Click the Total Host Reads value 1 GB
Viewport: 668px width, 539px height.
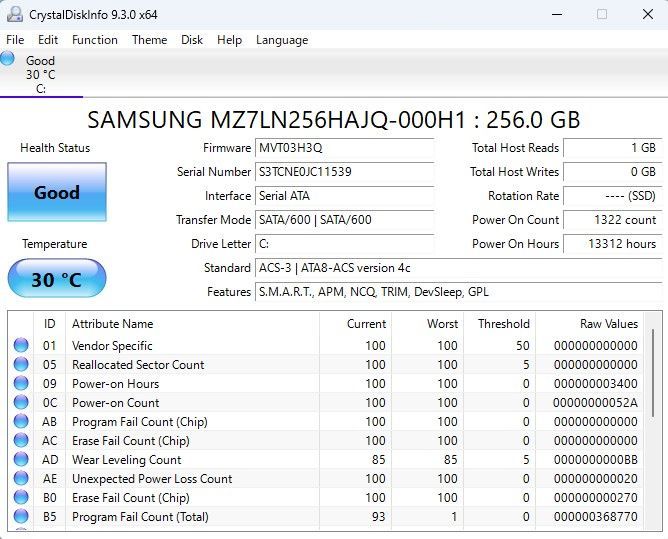[x=613, y=148]
